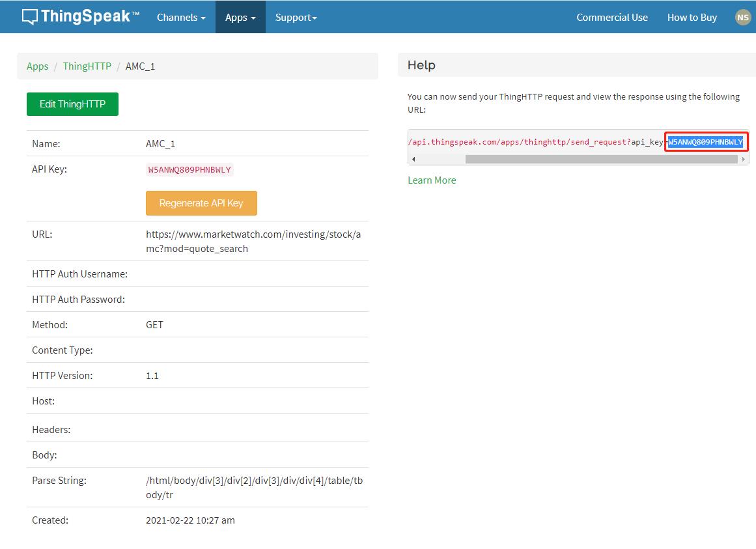Click the left scroll arrow under the request URL
This screenshot has height=549, width=756.
pos(413,158)
